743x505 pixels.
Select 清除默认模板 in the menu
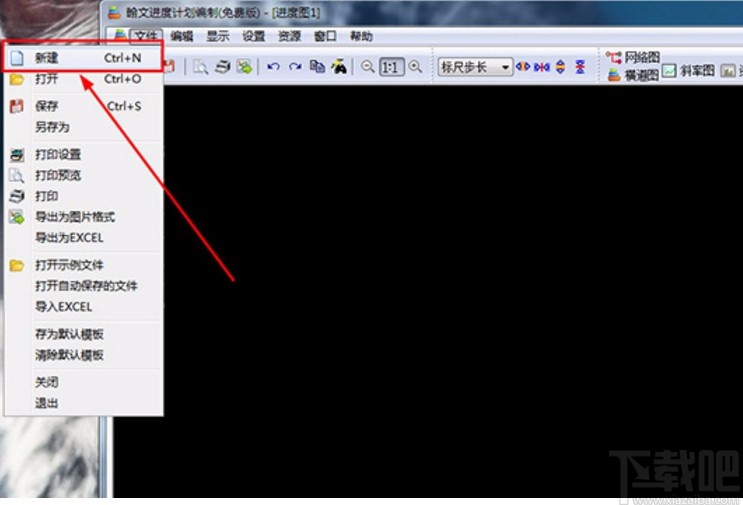click(83, 355)
